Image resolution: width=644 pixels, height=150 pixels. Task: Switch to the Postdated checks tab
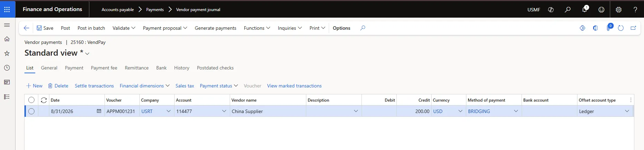(215, 68)
